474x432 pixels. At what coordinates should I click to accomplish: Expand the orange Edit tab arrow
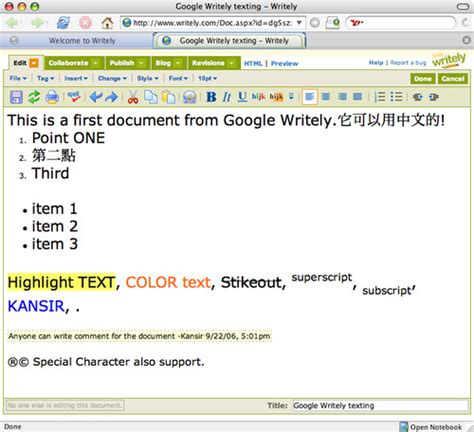(x=34, y=63)
